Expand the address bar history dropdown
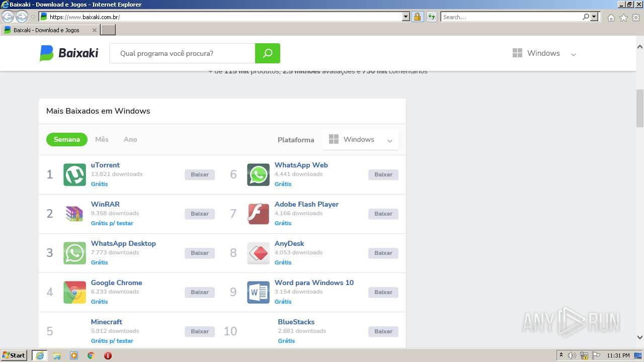This screenshot has width=644, height=362. tap(406, 17)
